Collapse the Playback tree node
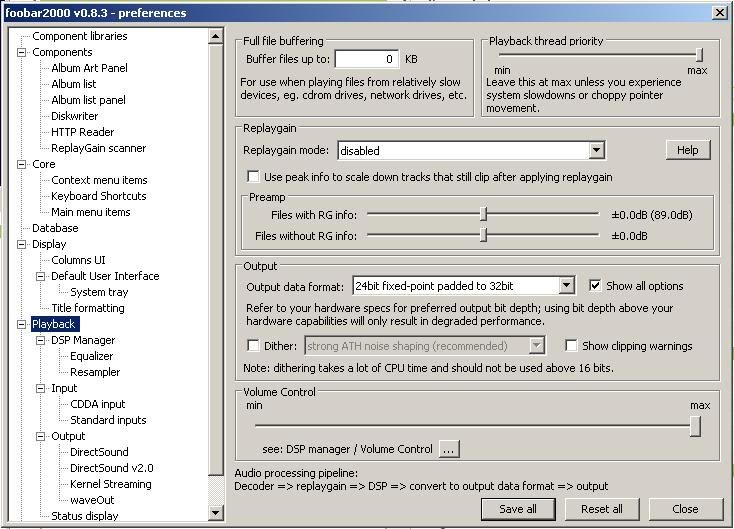Image resolution: width=734 pixels, height=529 pixels. [22, 324]
